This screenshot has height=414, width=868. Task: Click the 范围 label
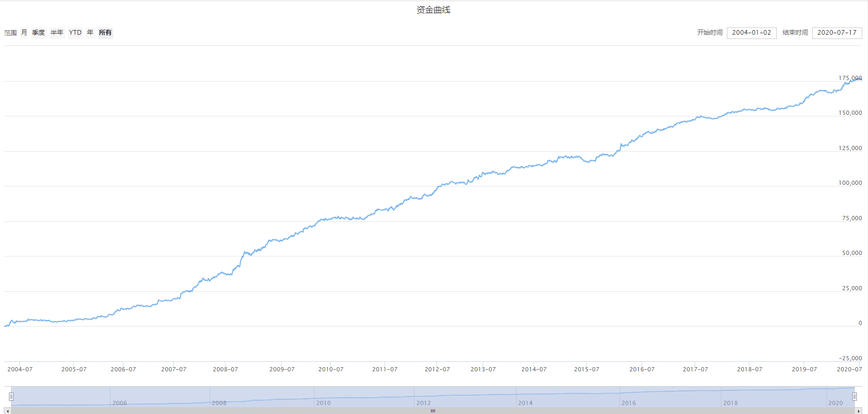pyautogui.click(x=11, y=33)
